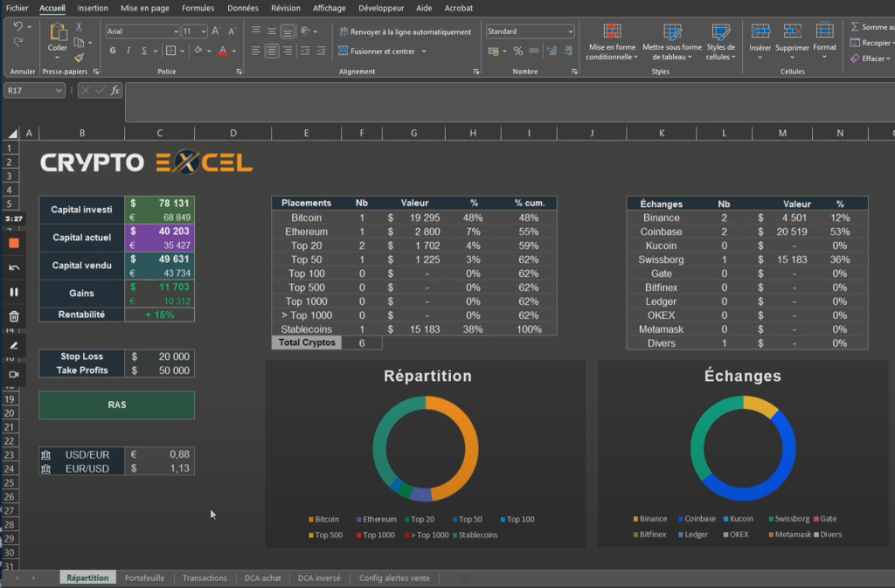Viewport: 895px width, 588px height.
Task: Open the Formules ribbon tab
Action: click(x=198, y=8)
